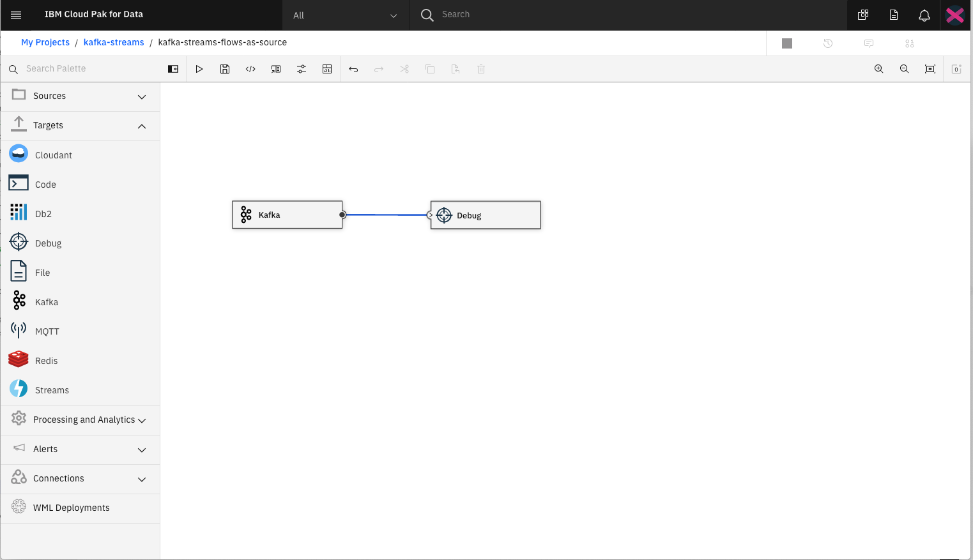This screenshot has height=560, width=973.
Task: Select the Streams target operator
Action: click(80, 390)
